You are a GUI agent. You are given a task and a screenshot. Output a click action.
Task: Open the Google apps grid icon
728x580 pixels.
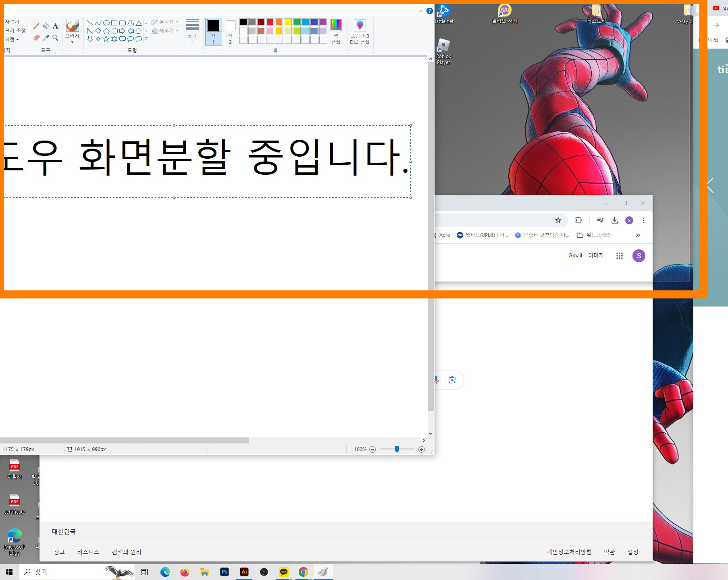tap(620, 256)
